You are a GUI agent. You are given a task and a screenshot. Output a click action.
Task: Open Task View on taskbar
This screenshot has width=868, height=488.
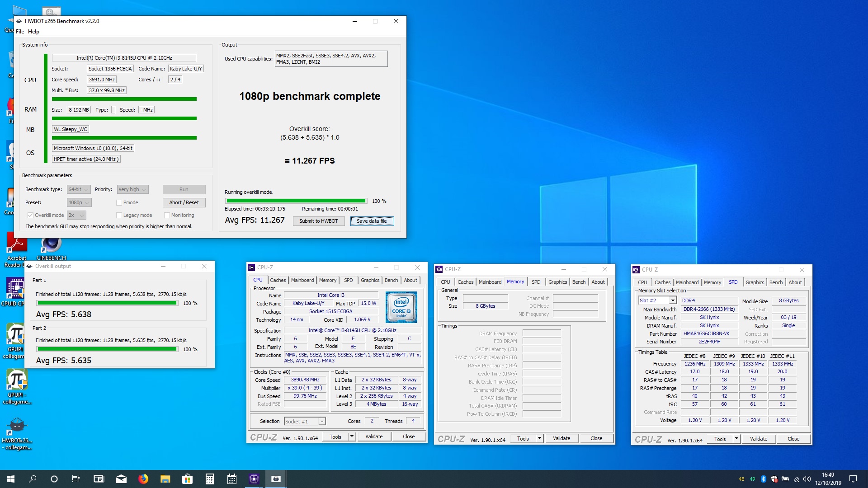pyautogui.click(x=76, y=479)
